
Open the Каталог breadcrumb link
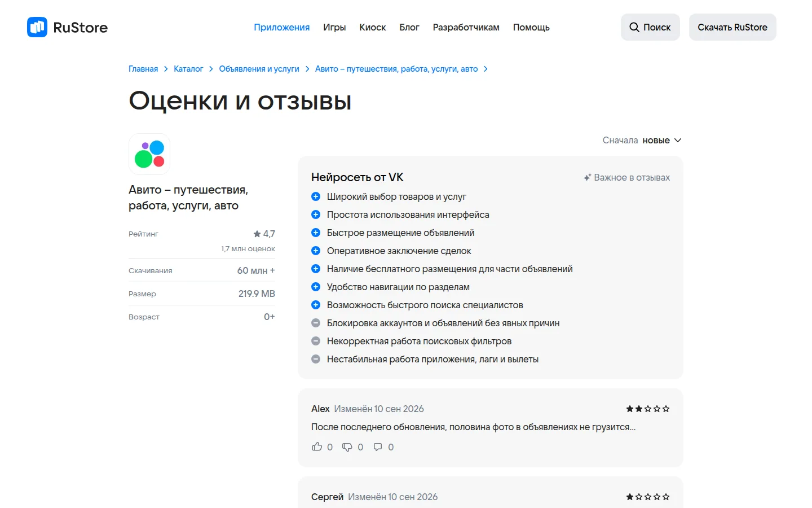pyautogui.click(x=188, y=69)
